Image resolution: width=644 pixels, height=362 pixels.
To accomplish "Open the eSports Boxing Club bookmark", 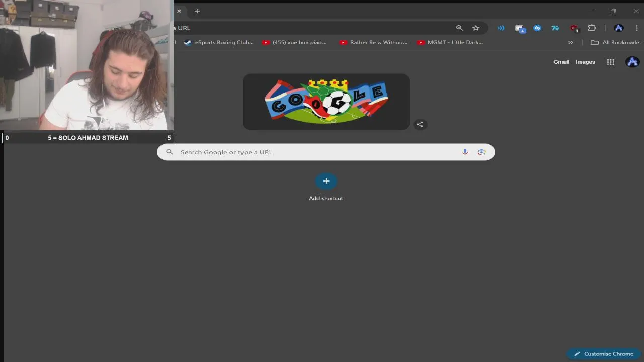I will pyautogui.click(x=218, y=43).
